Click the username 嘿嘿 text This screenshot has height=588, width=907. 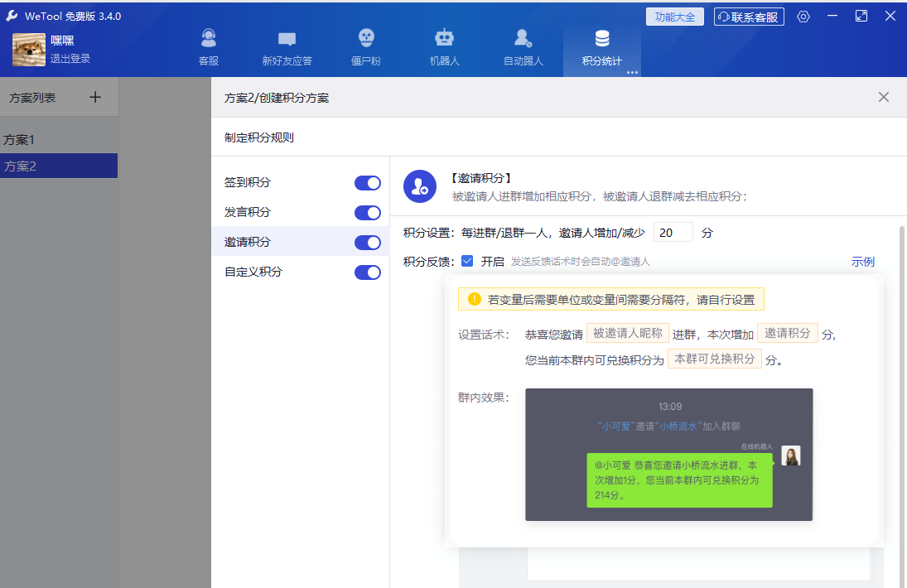(x=62, y=41)
